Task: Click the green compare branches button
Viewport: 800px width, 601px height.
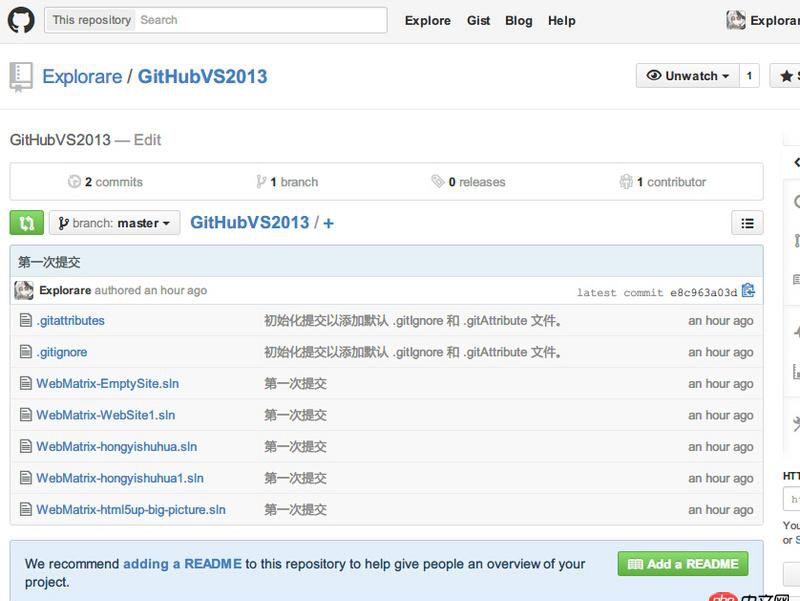Action: pyautogui.click(x=27, y=223)
